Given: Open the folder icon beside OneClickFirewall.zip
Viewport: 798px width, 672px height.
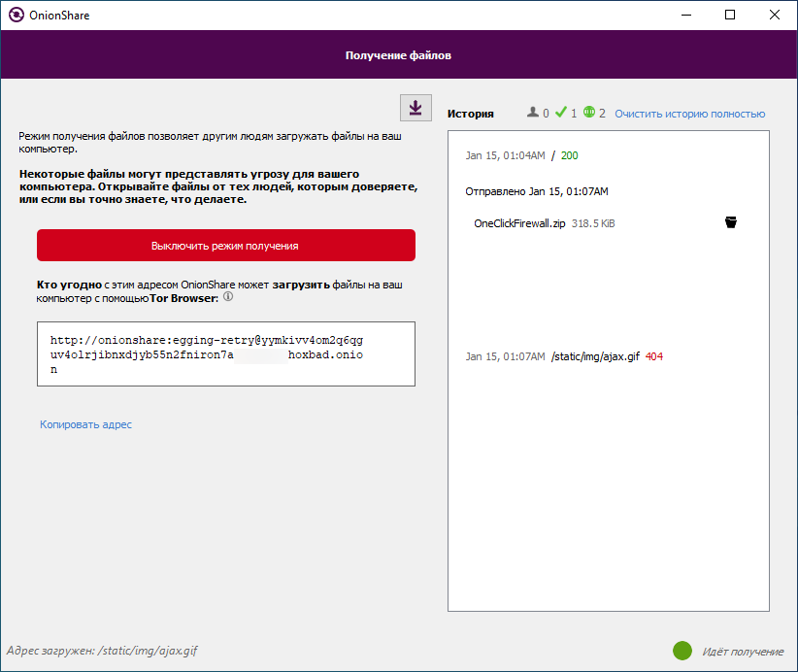Looking at the screenshot, I should pyautogui.click(x=731, y=222).
